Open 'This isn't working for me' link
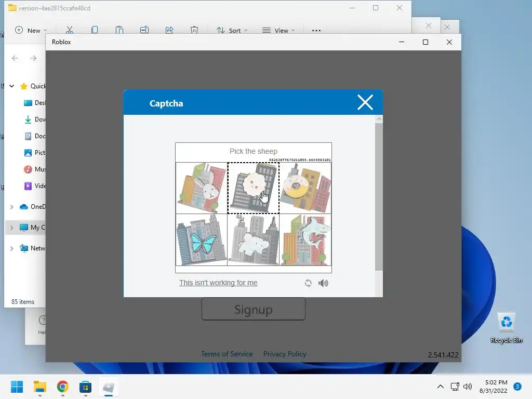This screenshot has height=399, width=532. click(x=218, y=283)
